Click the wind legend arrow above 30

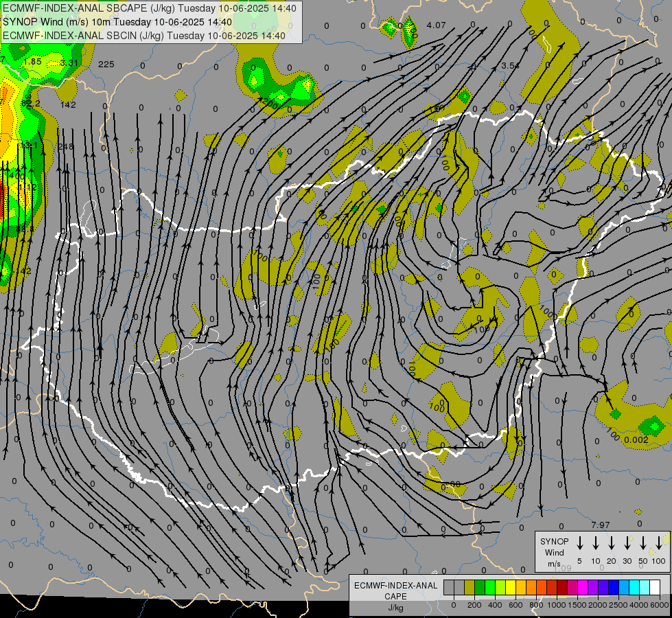[627, 542]
